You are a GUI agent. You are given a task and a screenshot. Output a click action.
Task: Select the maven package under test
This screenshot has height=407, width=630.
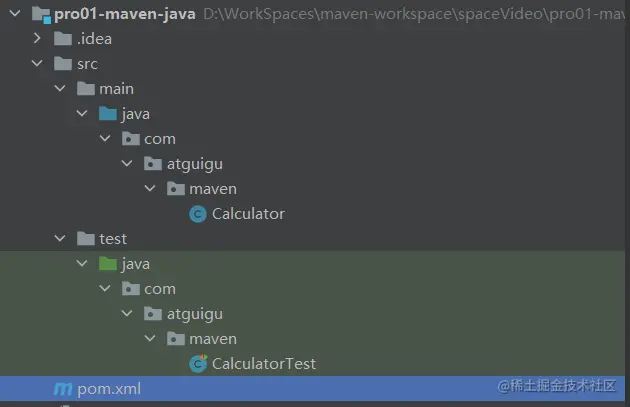[213, 339]
